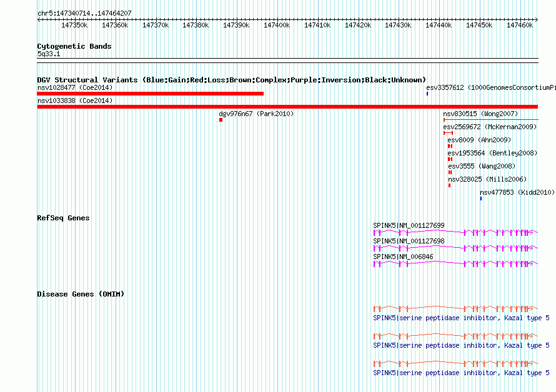Click the 147460k ruler position label
The image size is (556, 392).
click(520, 25)
